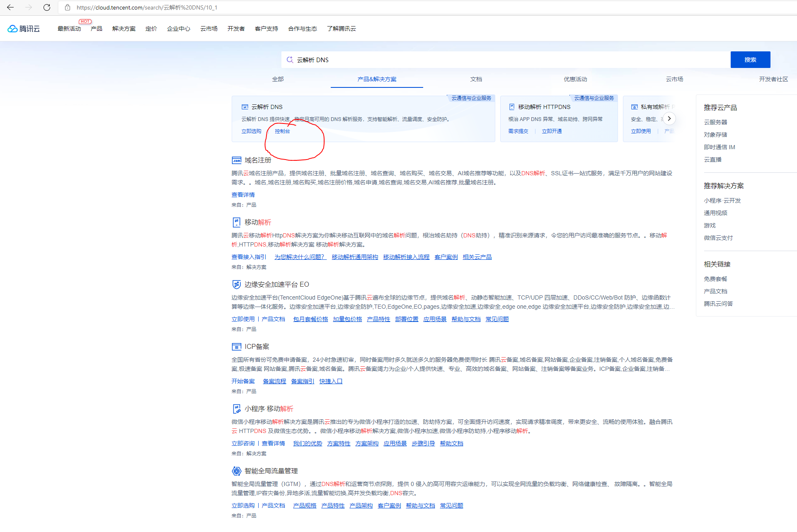Click the 边缘安全加速平台 EO shield icon

coord(236,285)
